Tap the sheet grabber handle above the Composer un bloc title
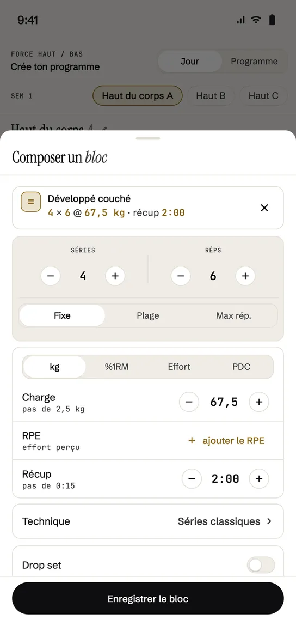 coord(148,138)
